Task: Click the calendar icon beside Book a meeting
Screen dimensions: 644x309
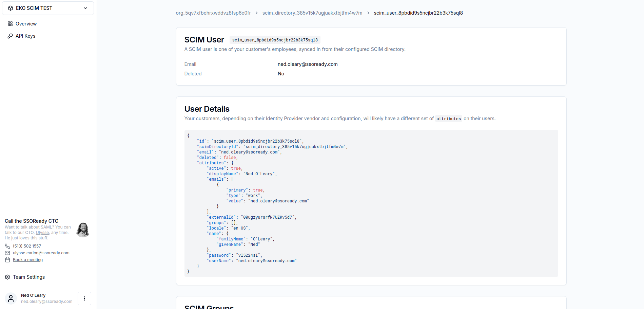Action: tap(7, 260)
